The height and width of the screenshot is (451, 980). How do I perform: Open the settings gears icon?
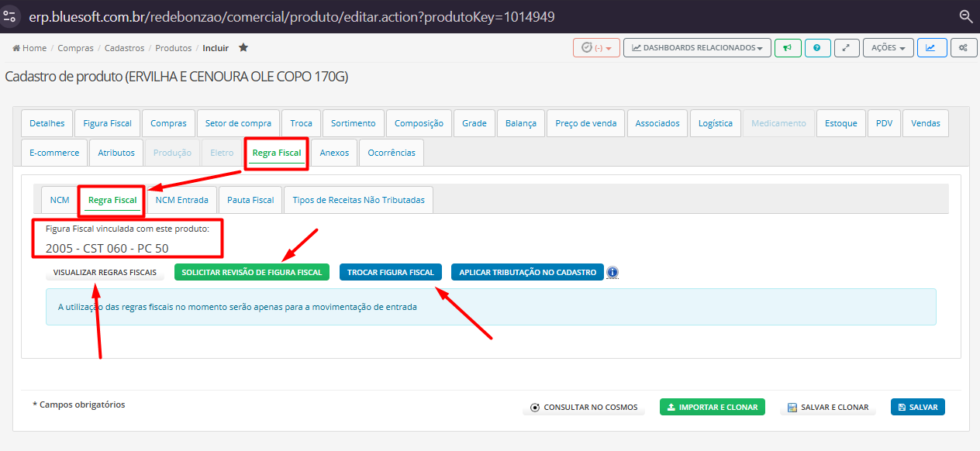click(x=963, y=48)
